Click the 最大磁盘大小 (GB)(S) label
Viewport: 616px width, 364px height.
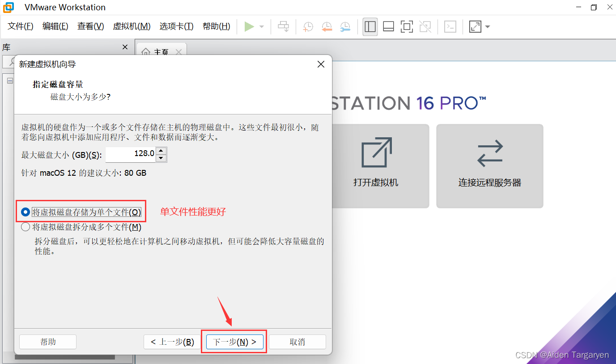pos(62,155)
